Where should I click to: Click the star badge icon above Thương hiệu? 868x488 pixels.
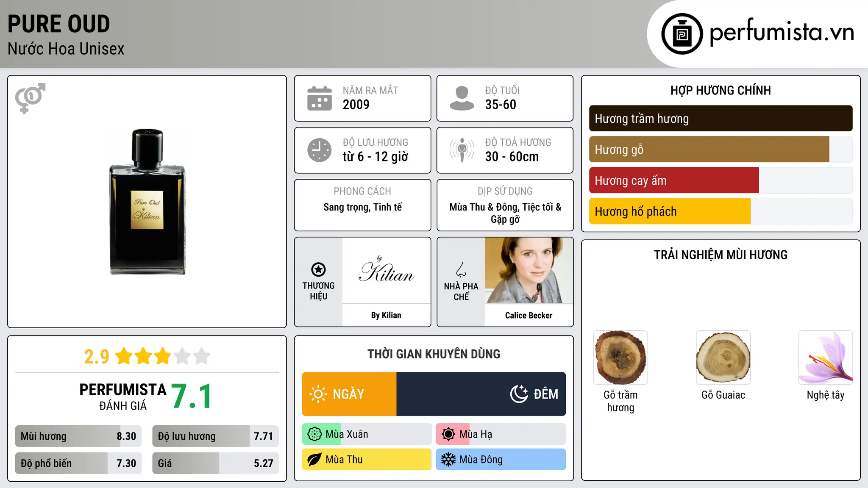coord(318,269)
